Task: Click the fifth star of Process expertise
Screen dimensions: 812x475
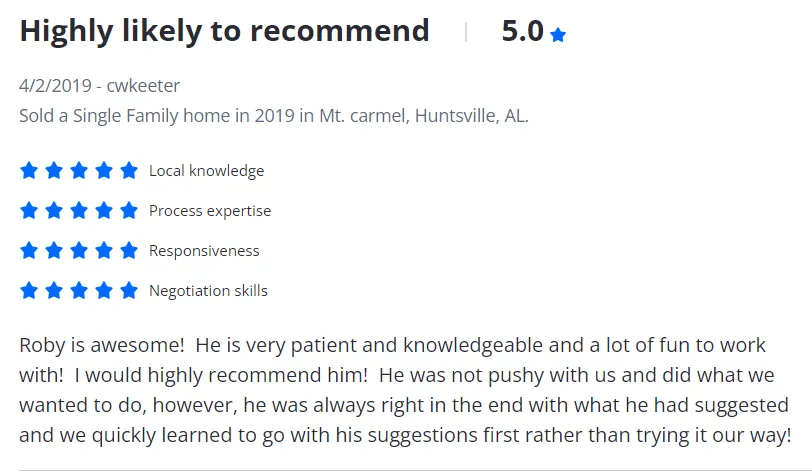Action: tap(129, 211)
